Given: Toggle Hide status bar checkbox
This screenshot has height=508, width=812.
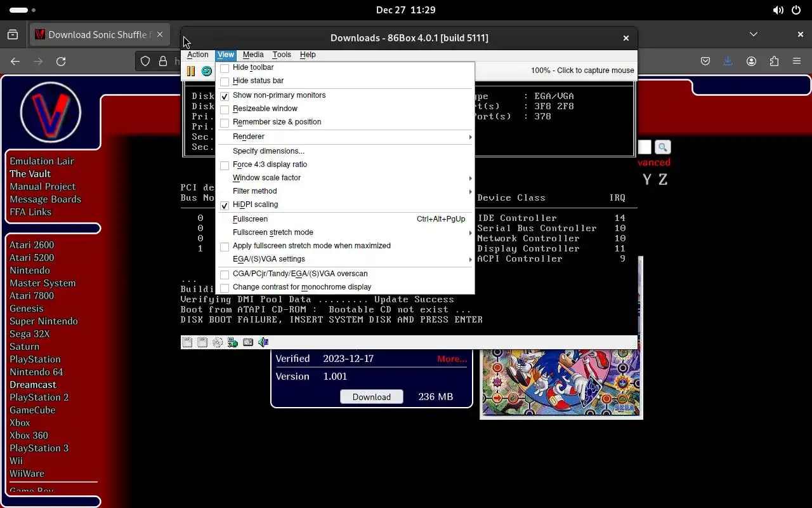Looking at the screenshot, I should coord(225,81).
